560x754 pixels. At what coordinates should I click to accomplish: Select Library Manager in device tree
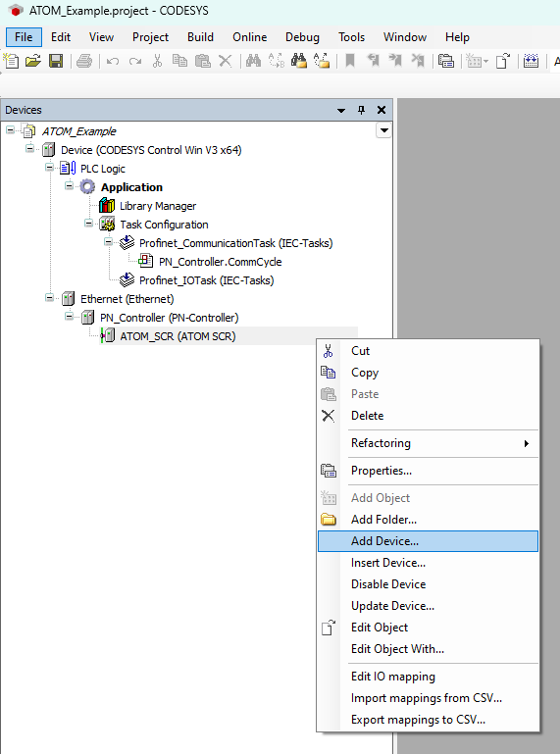click(x=158, y=206)
